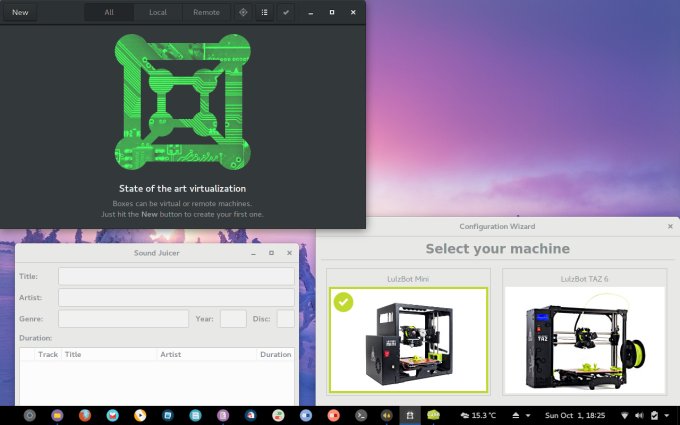Open the clock showing Sun Oct 1, 18:25
Viewport: 680px width, 425px height.
[574, 415]
